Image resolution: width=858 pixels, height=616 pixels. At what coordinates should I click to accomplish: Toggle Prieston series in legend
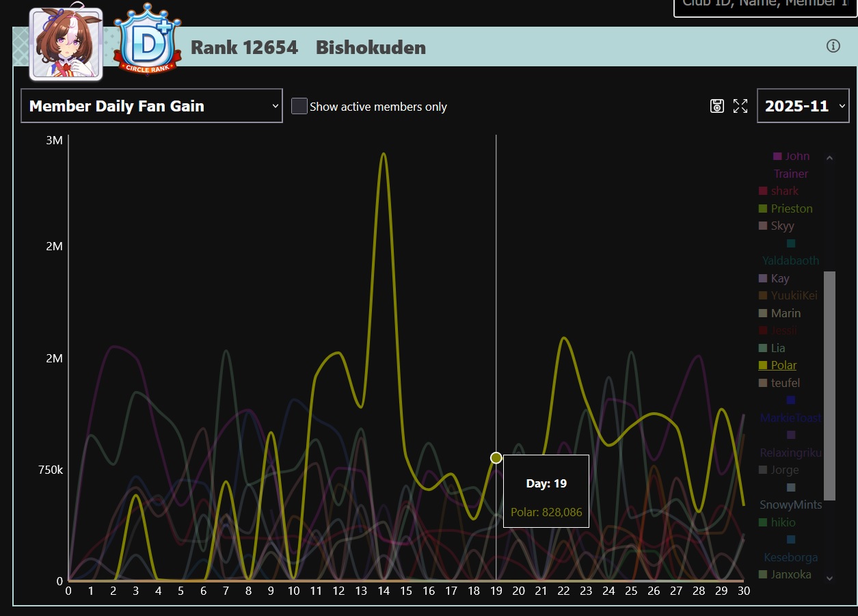tap(786, 209)
